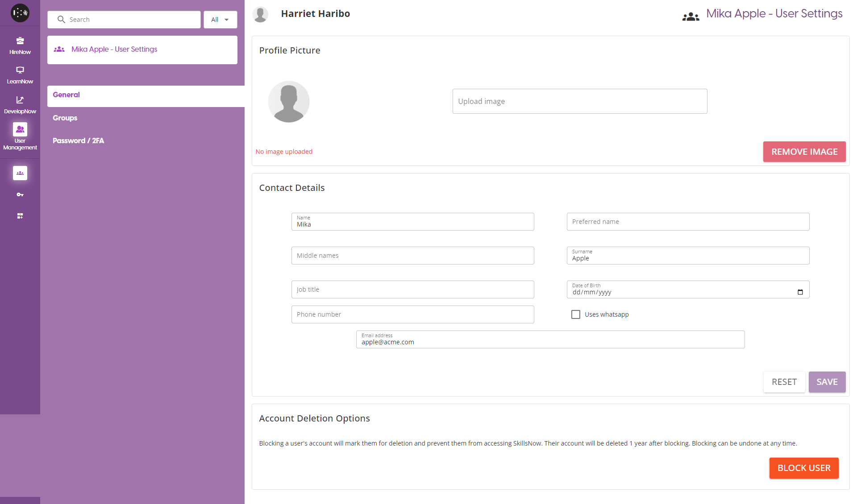Viewport: 857px width, 504px height.
Task: Select the General tab
Action: [67, 95]
